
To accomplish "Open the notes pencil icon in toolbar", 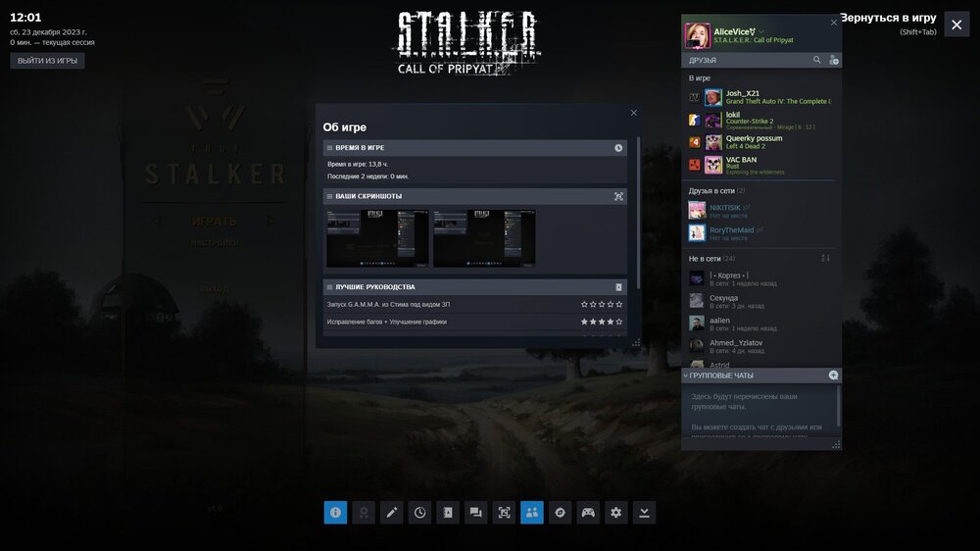I will [x=391, y=512].
